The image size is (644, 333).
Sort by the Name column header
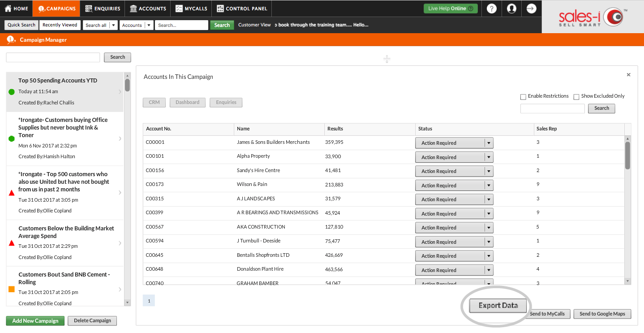279,129
